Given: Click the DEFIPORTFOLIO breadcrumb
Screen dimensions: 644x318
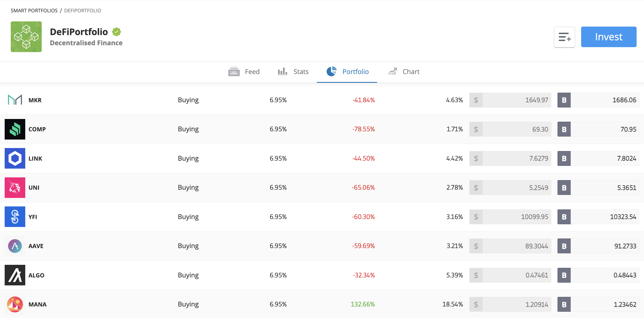Looking at the screenshot, I should 83,11.
